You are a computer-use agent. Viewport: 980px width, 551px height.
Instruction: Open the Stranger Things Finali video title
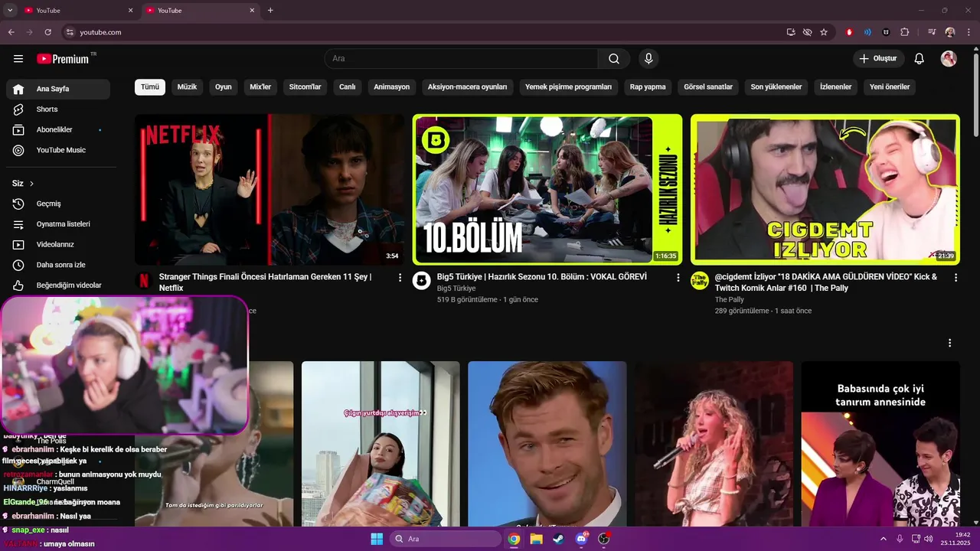click(x=266, y=282)
